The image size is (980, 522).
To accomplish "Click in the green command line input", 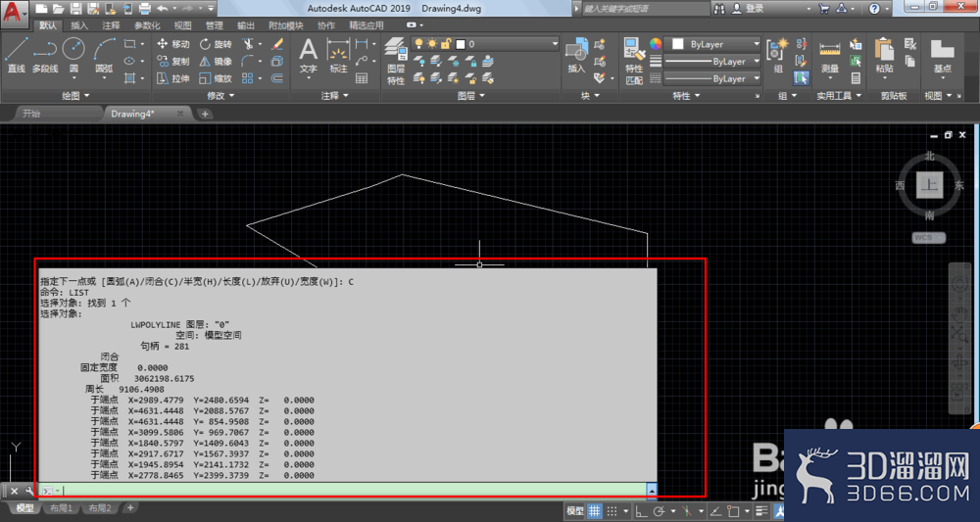I will click(x=353, y=491).
